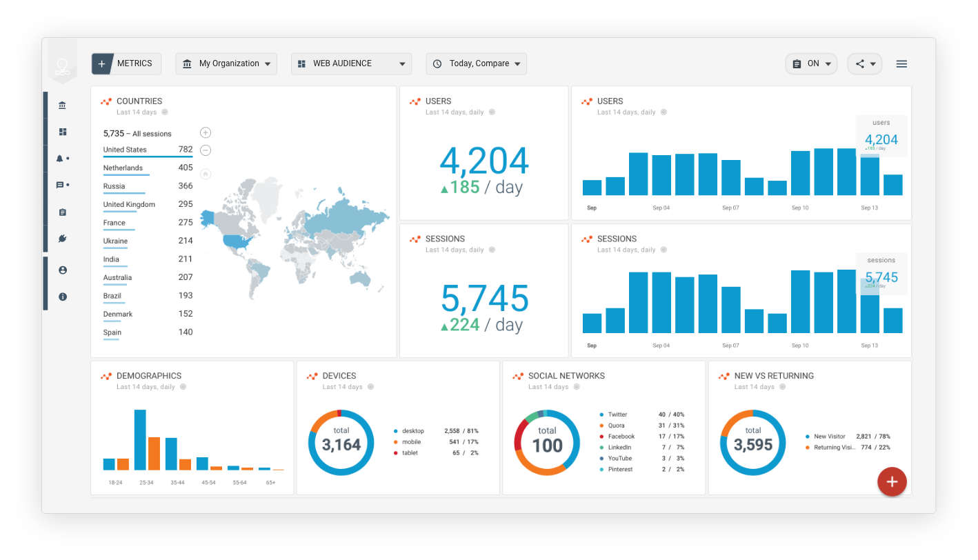Click the info icon in sidebar
The height and width of the screenshot is (560, 978).
point(63,297)
